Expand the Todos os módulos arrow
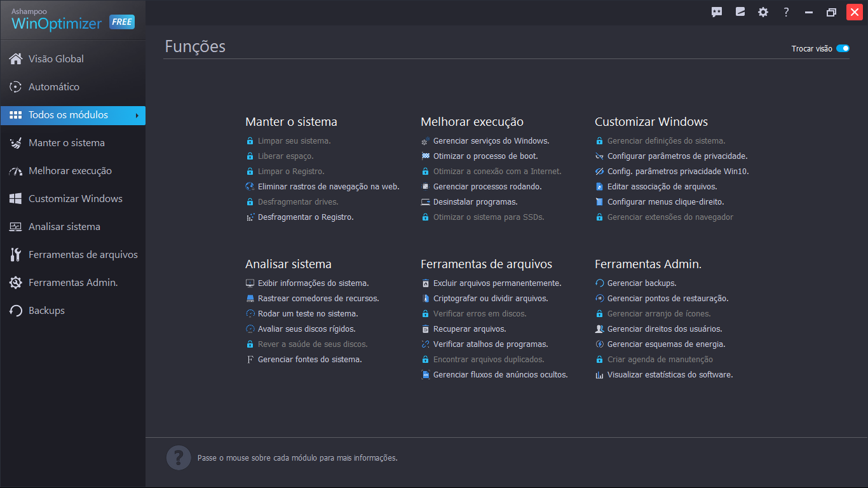868x488 pixels. pos(137,115)
